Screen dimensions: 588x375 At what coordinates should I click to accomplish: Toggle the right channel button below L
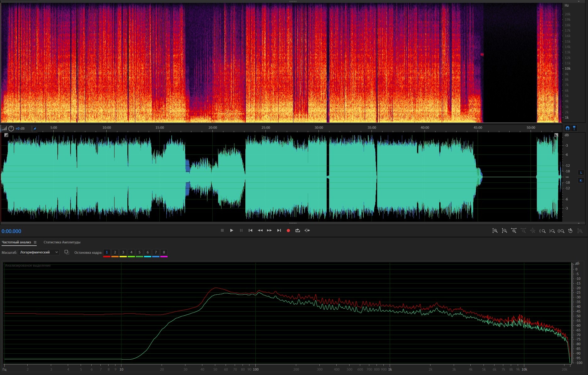(x=581, y=181)
